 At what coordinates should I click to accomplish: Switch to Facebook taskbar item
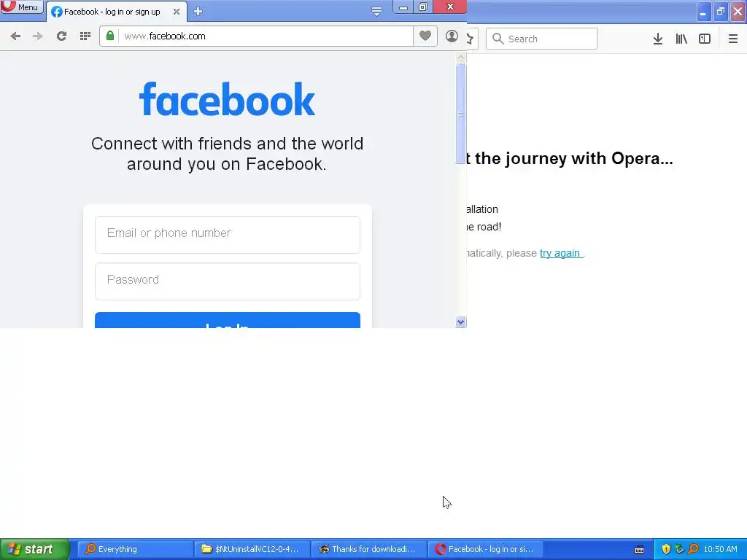[x=487, y=549]
